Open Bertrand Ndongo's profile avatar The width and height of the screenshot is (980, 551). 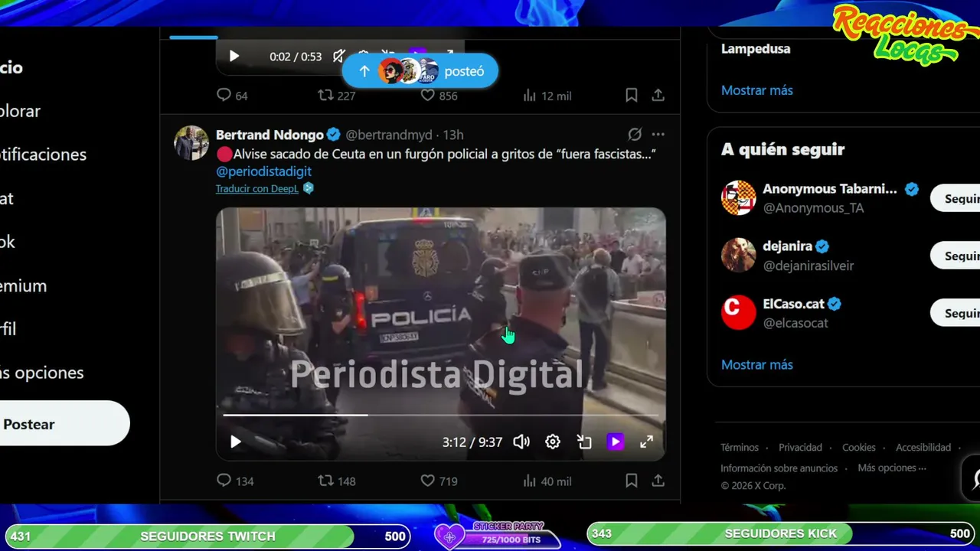[191, 143]
